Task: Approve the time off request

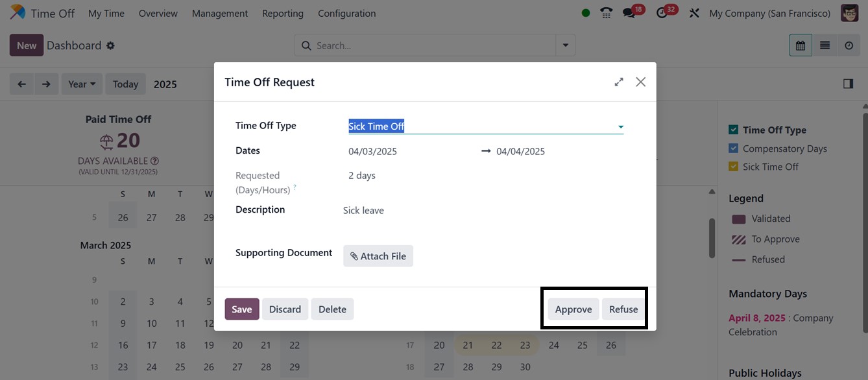Action: tap(573, 309)
